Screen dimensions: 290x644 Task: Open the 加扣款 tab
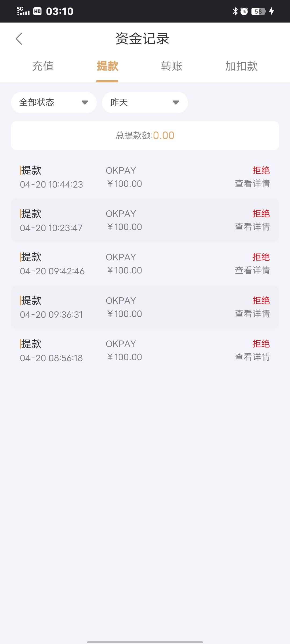[x=241, y=66]
